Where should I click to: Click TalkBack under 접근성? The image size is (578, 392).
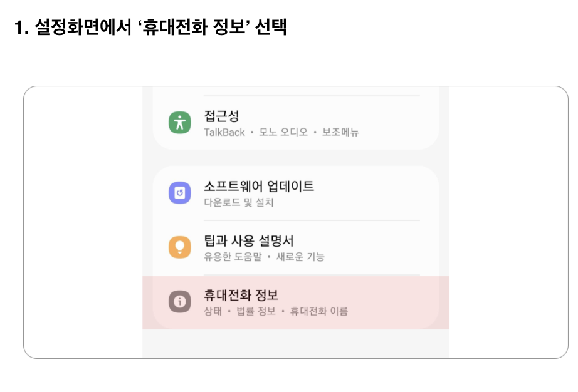pyautogui.click(x=224, y=132)
